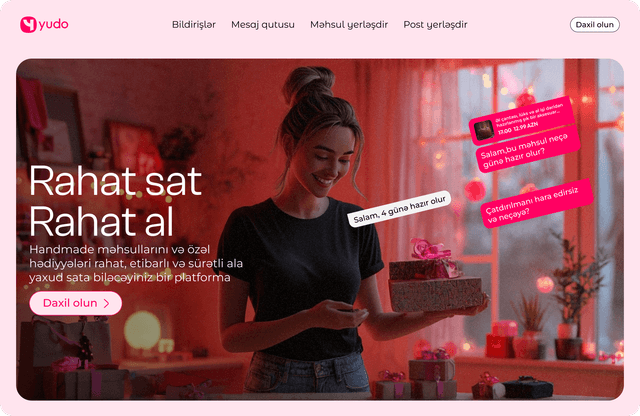Click the white Daxil olun hero button
640x416 pixels.
click(76, 303)
